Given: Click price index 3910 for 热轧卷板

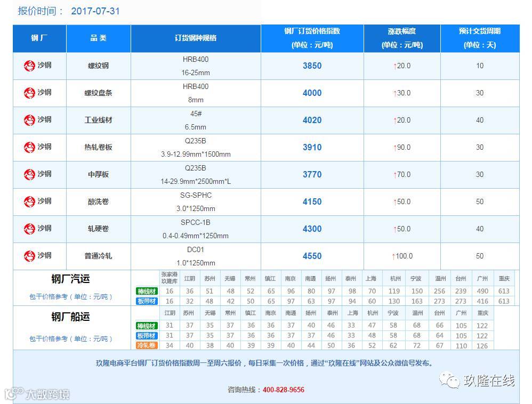Looking at the screenshot, I should pos(312,147).
